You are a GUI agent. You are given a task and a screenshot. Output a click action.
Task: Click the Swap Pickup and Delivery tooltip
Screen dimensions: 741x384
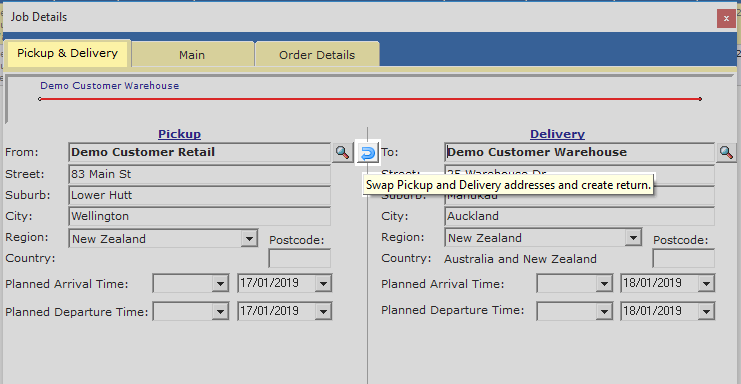(x=508, y=185)
